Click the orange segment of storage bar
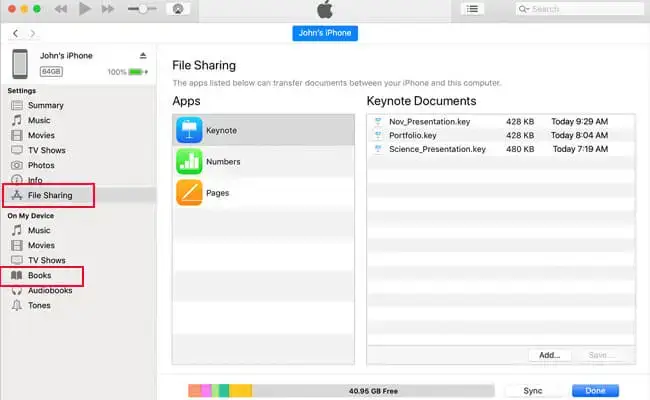Image resolution: width=650 pixels, height=400 pixels. [x=194, y=390]
